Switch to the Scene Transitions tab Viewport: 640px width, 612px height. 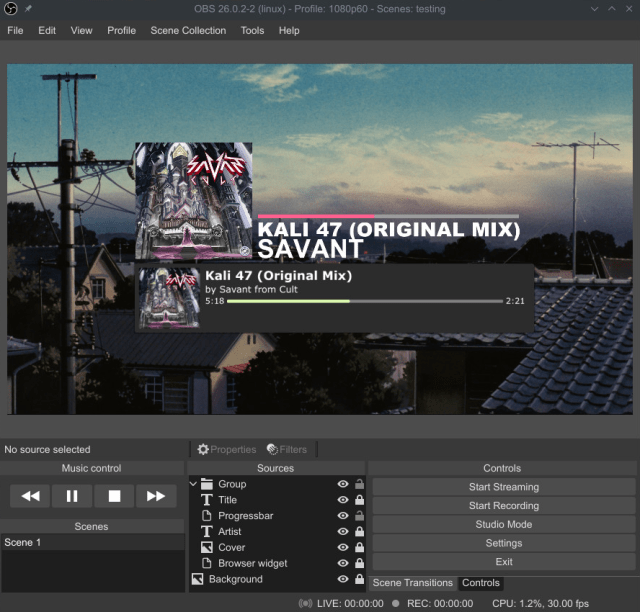(413, 583)
